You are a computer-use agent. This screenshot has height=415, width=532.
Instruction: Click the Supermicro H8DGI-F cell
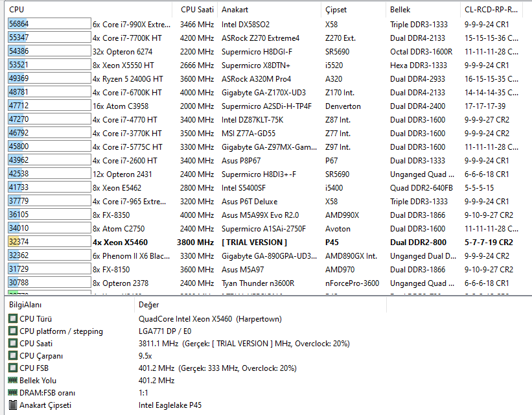(x=257, y=52)
